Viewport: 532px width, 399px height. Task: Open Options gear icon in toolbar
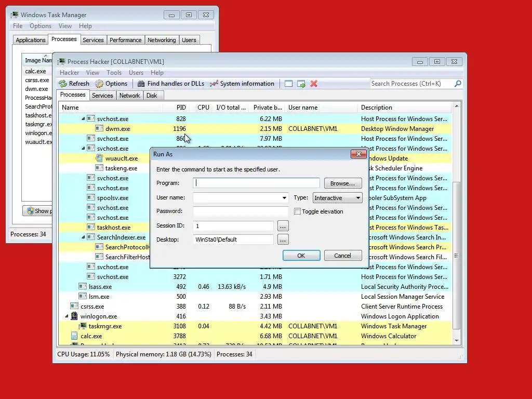tap(99, 84)
